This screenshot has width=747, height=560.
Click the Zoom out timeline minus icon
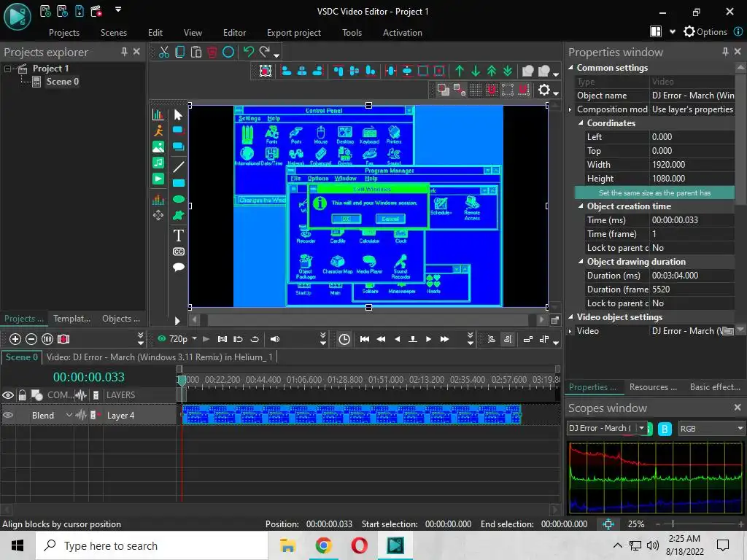pyautogui.click(x=31, y=339)
